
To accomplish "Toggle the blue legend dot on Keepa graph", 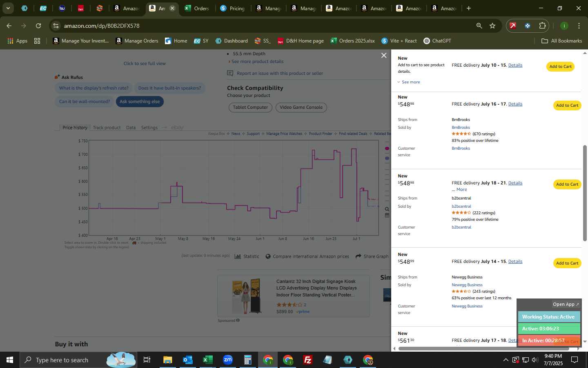I will [387, 159].
